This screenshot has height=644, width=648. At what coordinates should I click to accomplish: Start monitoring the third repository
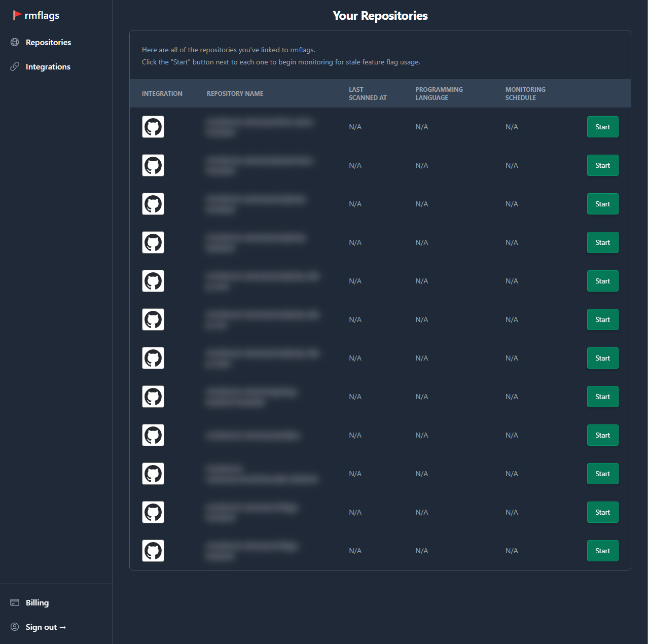[602, 204]
